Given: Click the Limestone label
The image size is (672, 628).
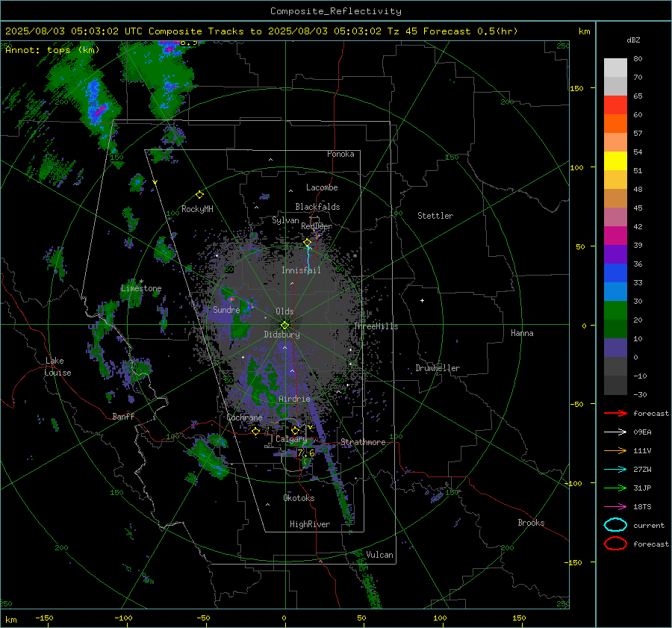Looking at the screenshot, I should click(x=141, y=288).
